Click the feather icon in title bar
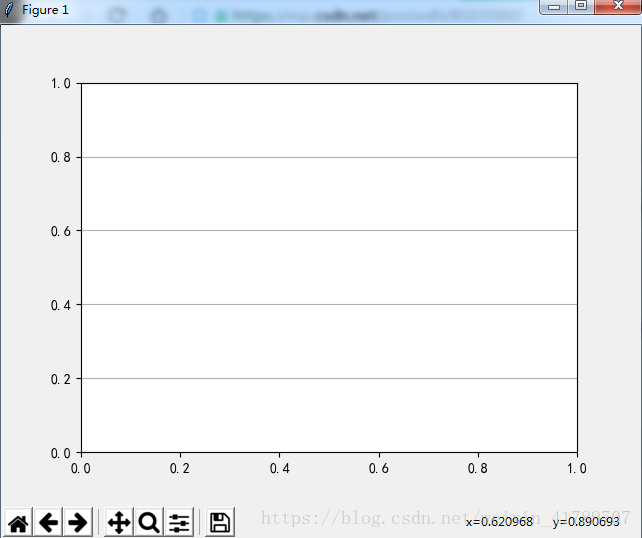Image resolution: width=642 pixels, height=538 pixels. [x=9, y=10]
